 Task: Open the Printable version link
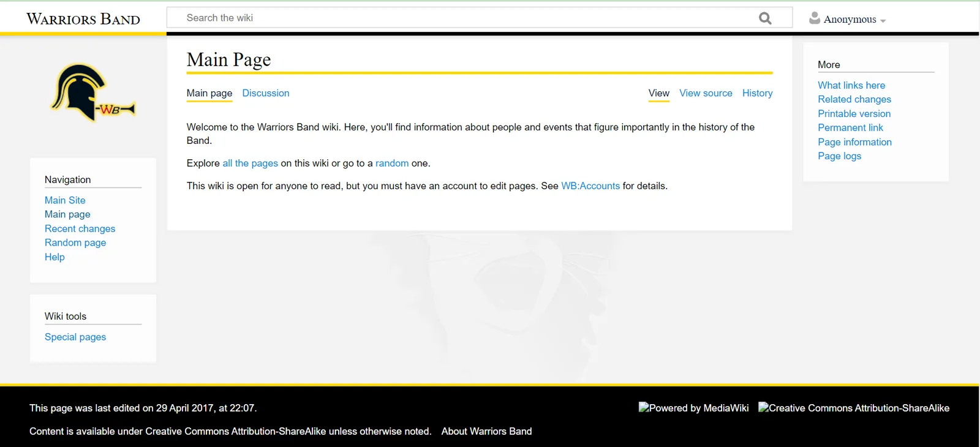854,113
